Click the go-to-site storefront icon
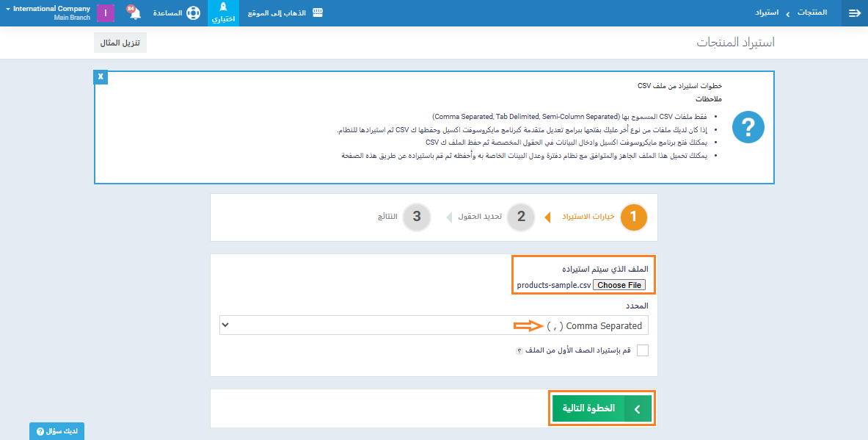Screen dimensions: 868x440 click(318, 13)
